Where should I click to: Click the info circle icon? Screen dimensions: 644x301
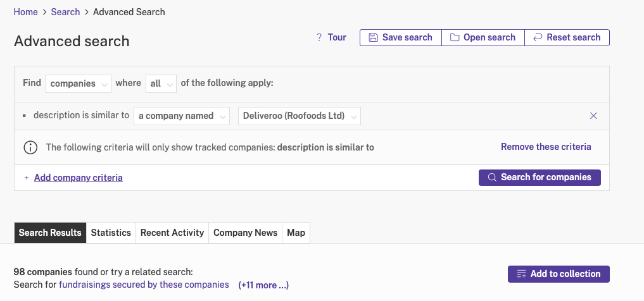[x=30, y=147]
